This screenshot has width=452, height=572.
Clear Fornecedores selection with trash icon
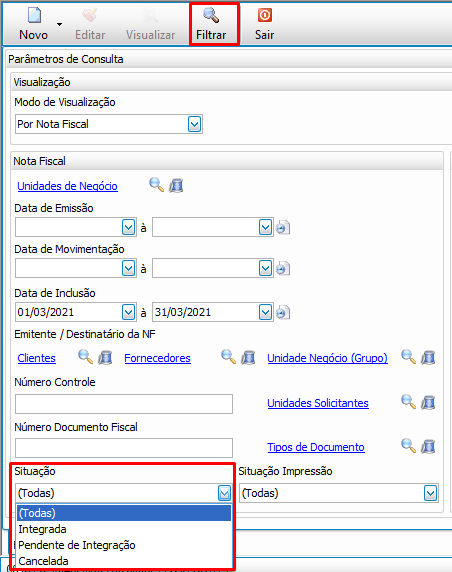[x=248, y=357]
